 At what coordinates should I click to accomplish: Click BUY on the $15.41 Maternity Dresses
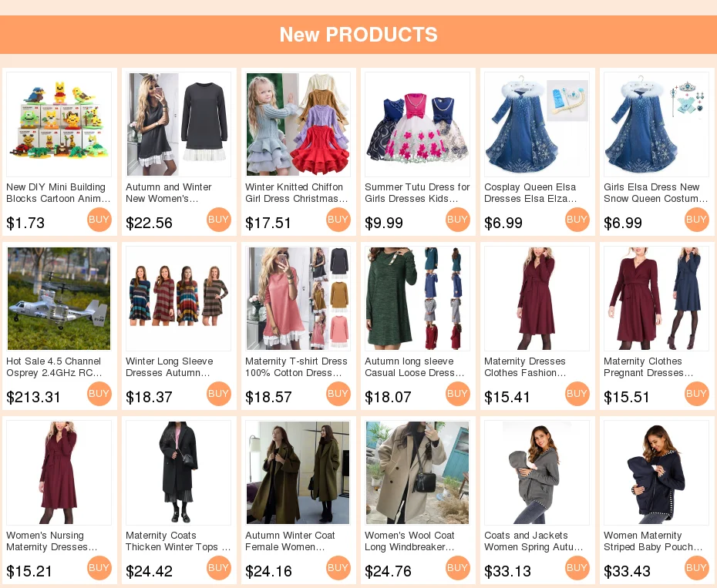pyautogui.click(x=577, y=394)
